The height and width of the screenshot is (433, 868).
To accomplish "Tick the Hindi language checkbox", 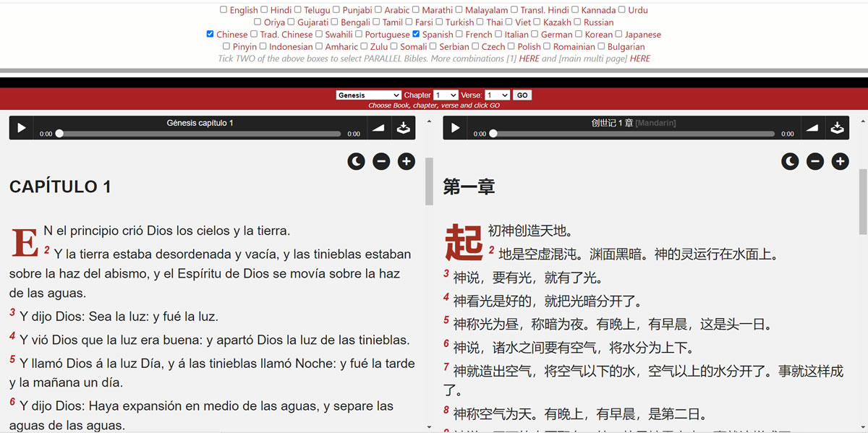I will point(265,10).
